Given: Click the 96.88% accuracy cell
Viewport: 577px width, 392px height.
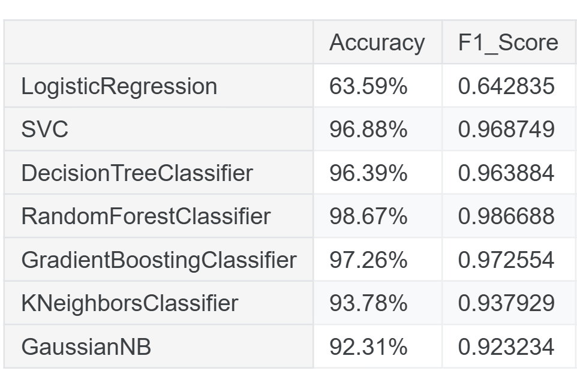Looking at the screenshot, I should coord(377,129).
